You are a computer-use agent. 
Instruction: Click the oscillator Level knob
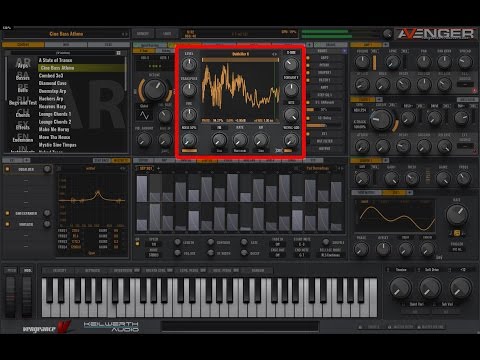click(189, 65)
